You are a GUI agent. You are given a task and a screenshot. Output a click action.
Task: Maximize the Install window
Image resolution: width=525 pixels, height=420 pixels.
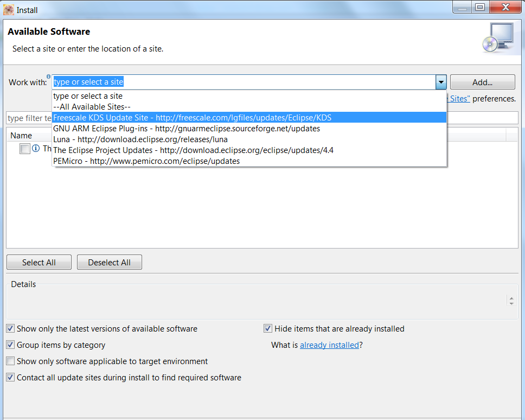(480, 7)
